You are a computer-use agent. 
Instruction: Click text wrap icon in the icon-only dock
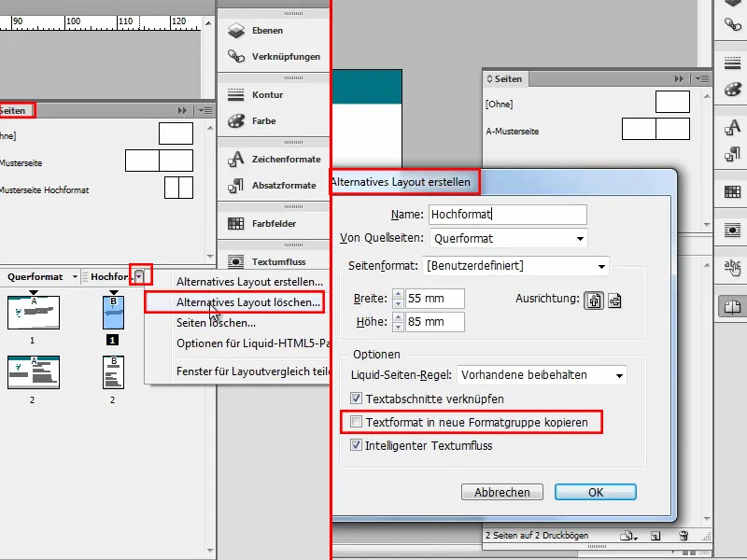732,230
